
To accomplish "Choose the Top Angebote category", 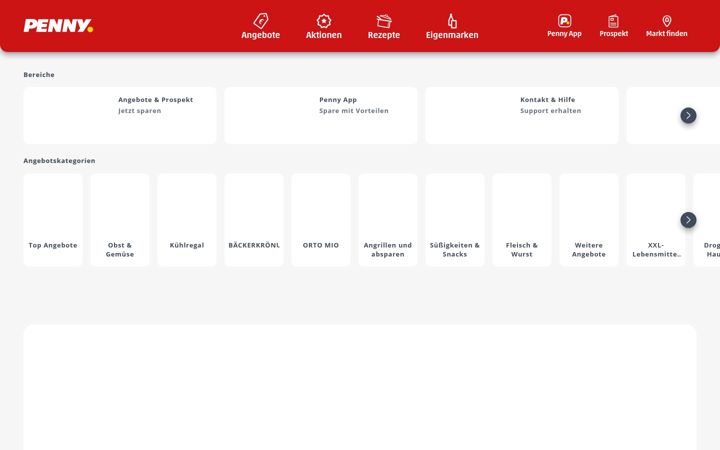I will [x=53, y=220].
